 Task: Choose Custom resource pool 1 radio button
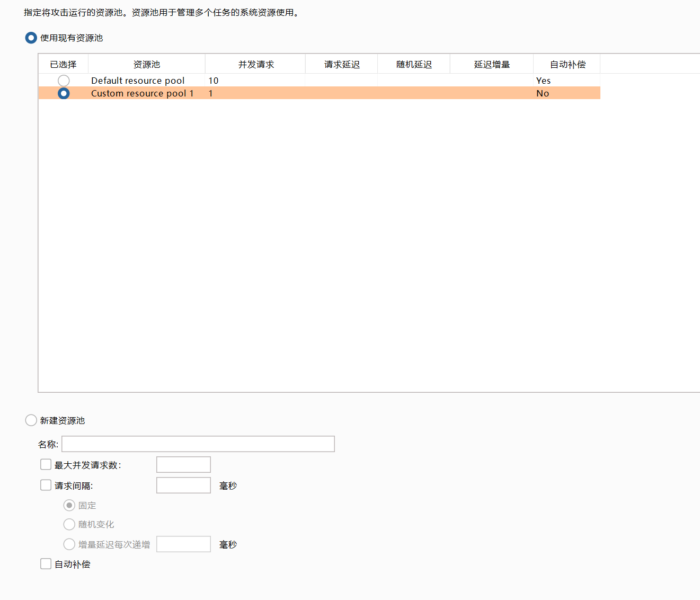point(64,93)
